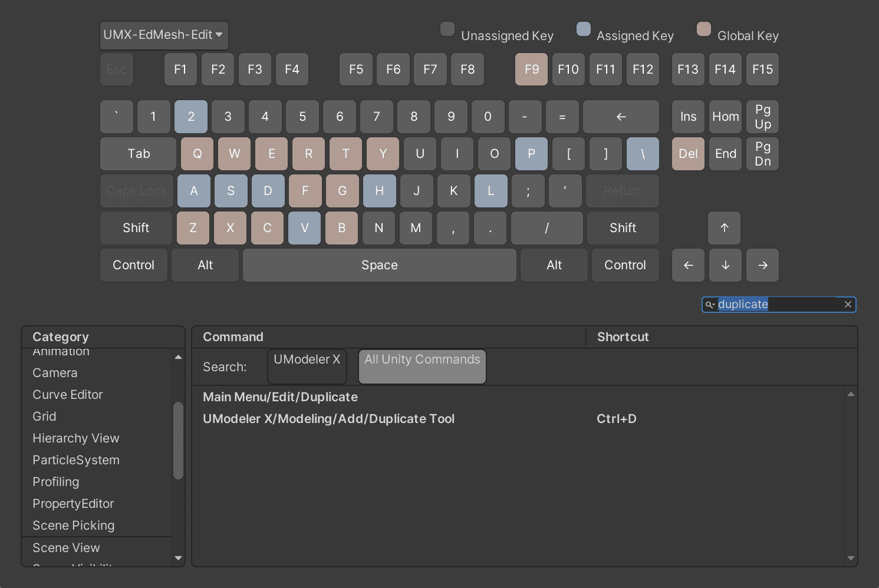Select the Camera category

tap(97, 373)
